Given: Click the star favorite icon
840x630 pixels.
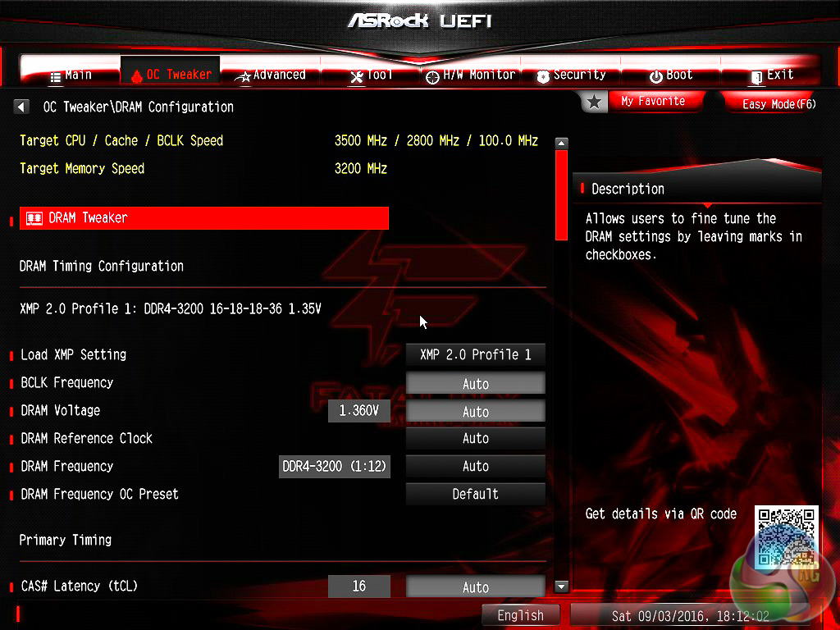Looking at the screenshot, I should point(594,102).
